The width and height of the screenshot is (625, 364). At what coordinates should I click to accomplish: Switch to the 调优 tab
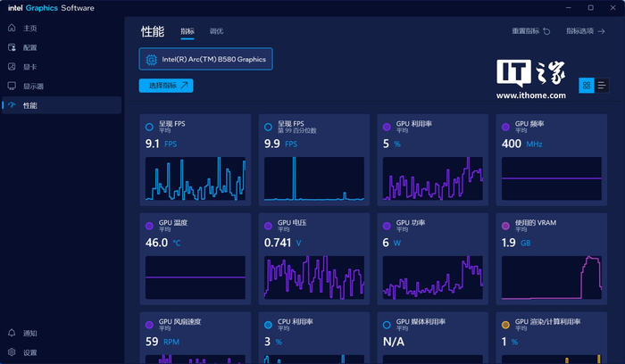216,31
